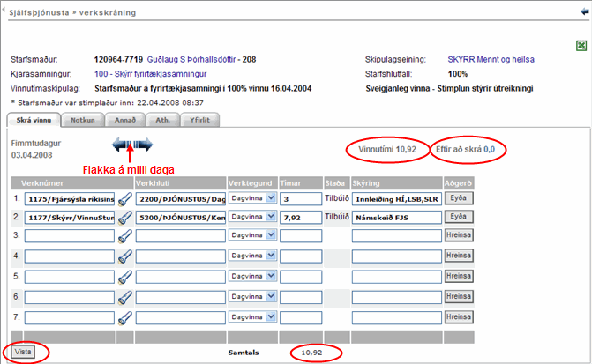Image resolution: width=592 pixels, height=364 pixels.
Task: Open Verktegund dropdown in row 6
Action: click(x=252, y=296)
